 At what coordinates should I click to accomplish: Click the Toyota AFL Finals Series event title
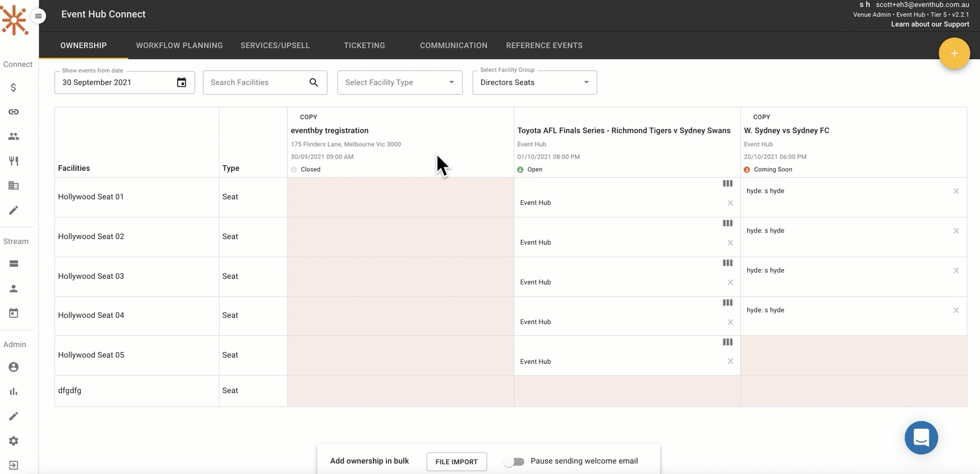tap(624, 130)
